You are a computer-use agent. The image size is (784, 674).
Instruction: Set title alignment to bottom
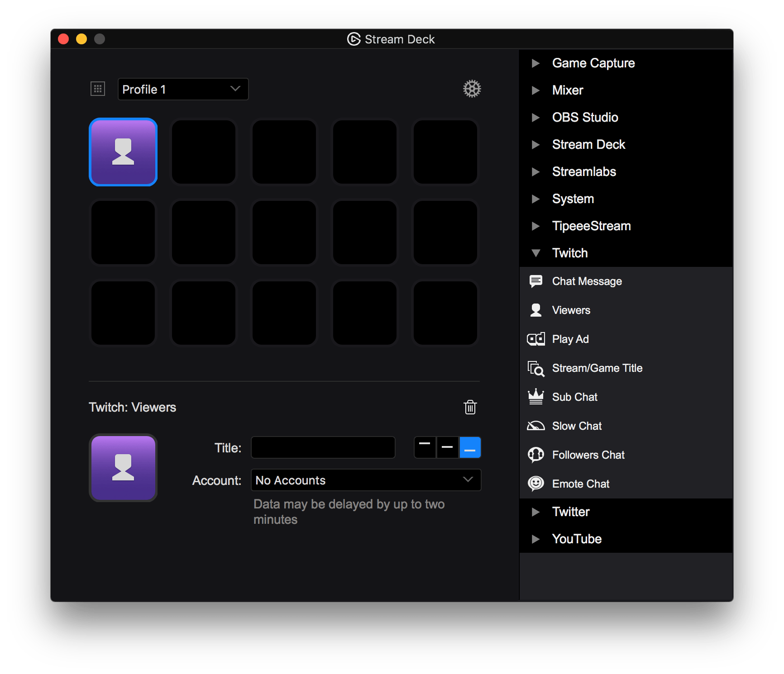(x=470, y=447)
